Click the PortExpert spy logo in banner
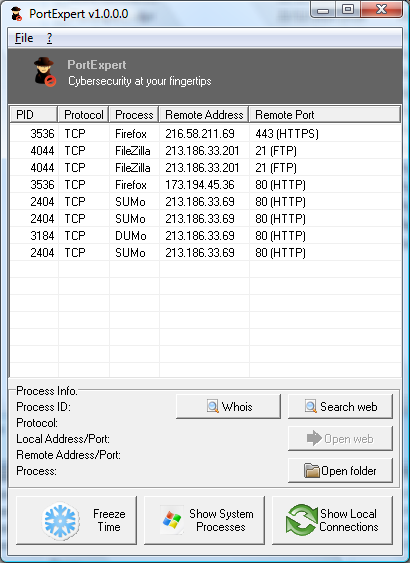 (x=45, y=72)
